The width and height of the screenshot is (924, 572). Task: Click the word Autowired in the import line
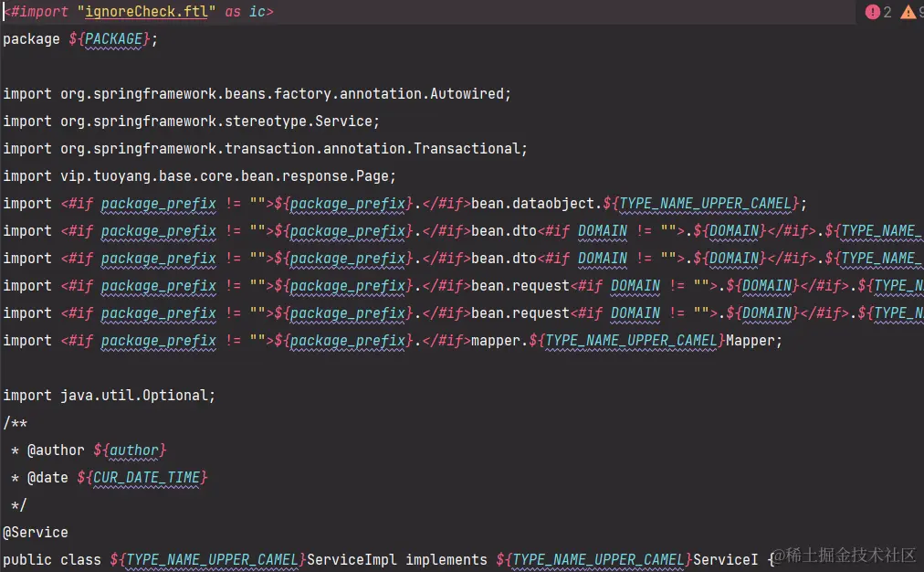click(x=467, y=94)
